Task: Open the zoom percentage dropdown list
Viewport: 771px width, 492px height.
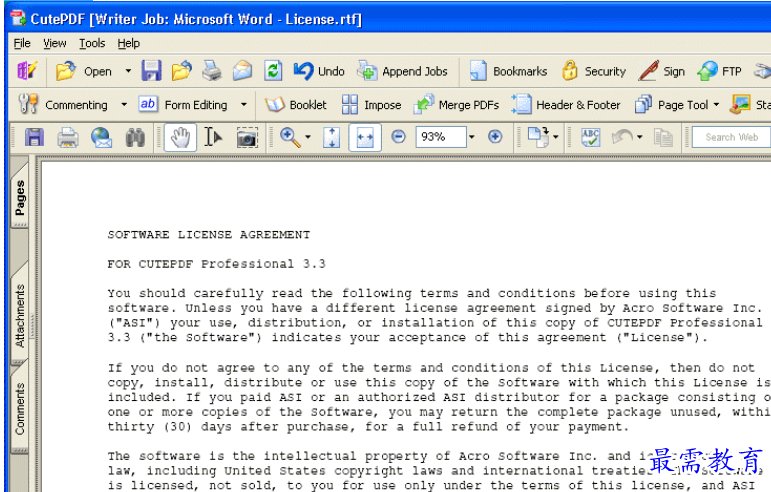Action: (x=472, y=137)
